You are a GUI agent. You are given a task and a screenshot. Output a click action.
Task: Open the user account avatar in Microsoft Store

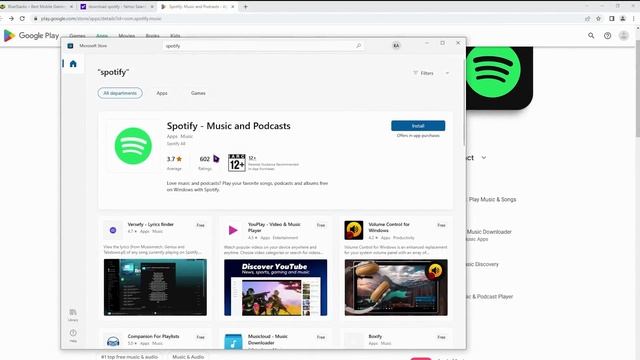point(396,46)
